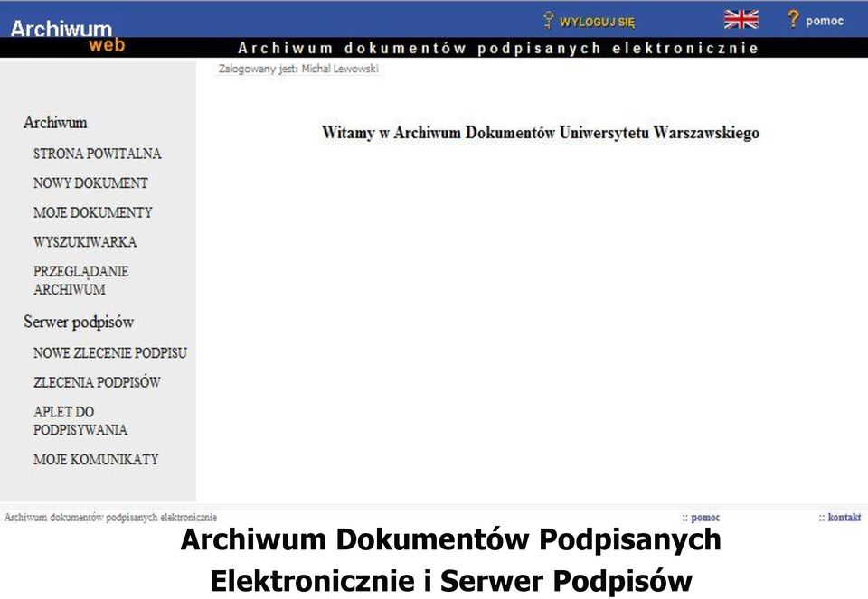Log out using WYLOGUJ SIĘ link

[598, 22]
